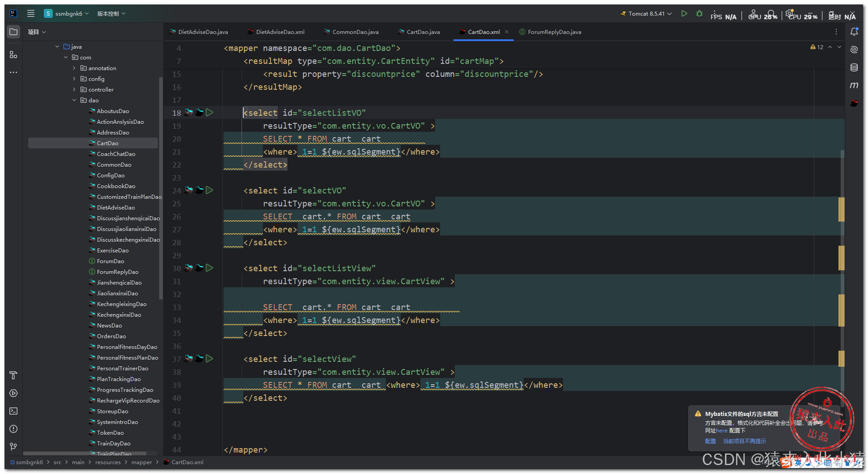Open the Maven tool window
This screenshot has height=474, width=868.
[x=854, y=85]
